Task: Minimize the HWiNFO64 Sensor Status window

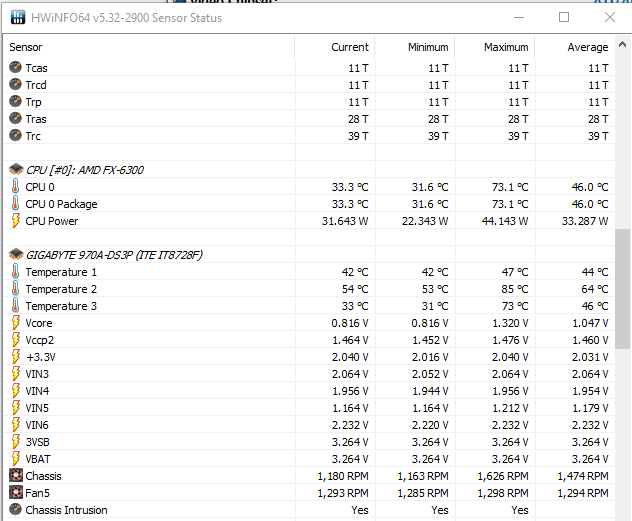Action: pyautogui.click(x=519, y=17)
